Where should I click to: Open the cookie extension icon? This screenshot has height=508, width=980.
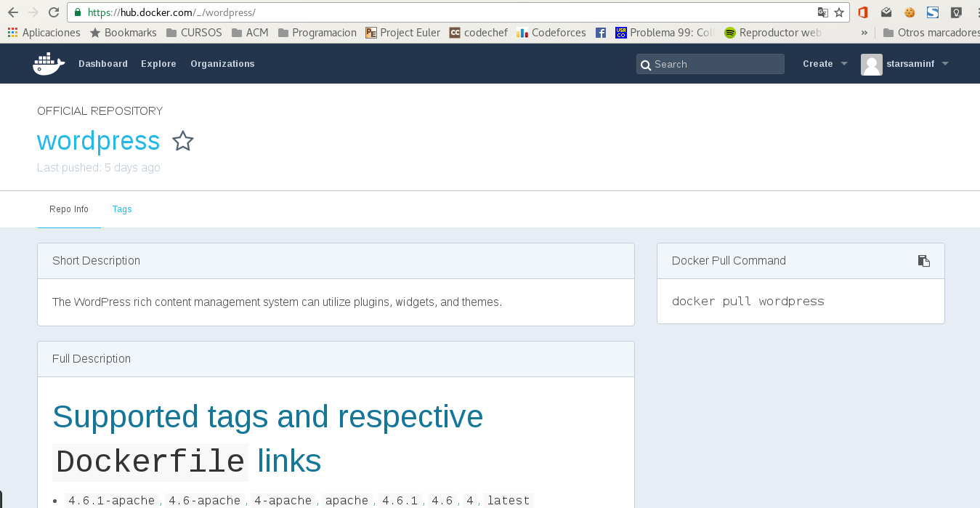(x=910, y=12)
